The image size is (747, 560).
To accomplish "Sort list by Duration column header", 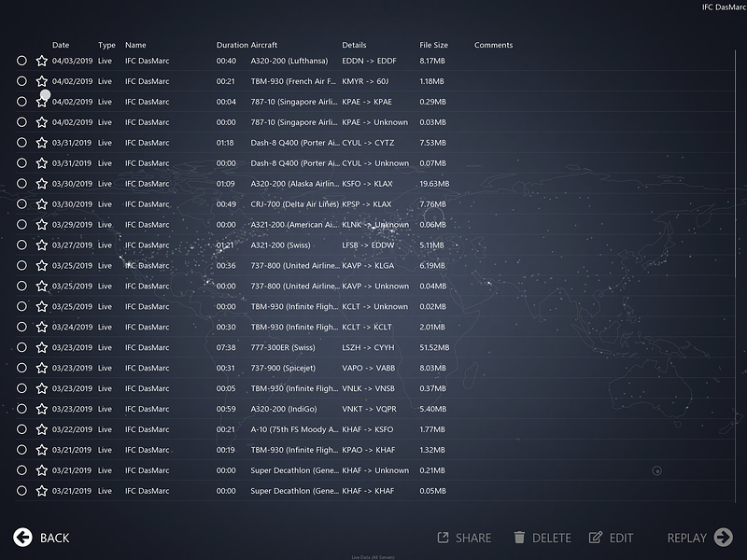I will click(x=232, y=45).
